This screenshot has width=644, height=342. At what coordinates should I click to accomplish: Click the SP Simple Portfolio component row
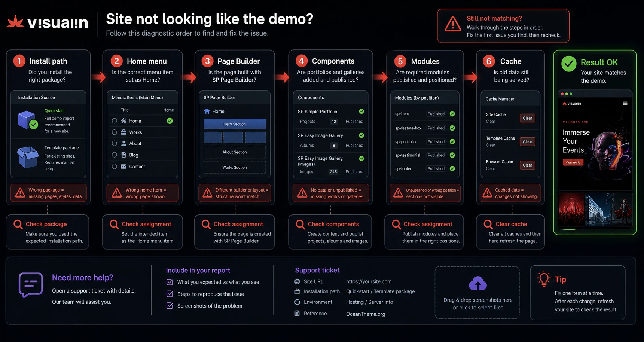(x=330, y=112)
